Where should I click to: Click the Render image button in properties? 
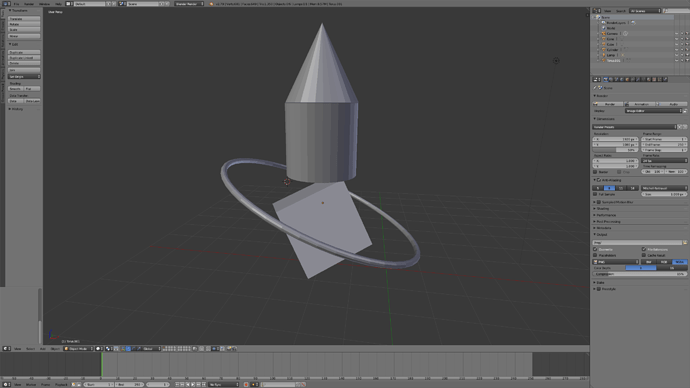point(608,104)
